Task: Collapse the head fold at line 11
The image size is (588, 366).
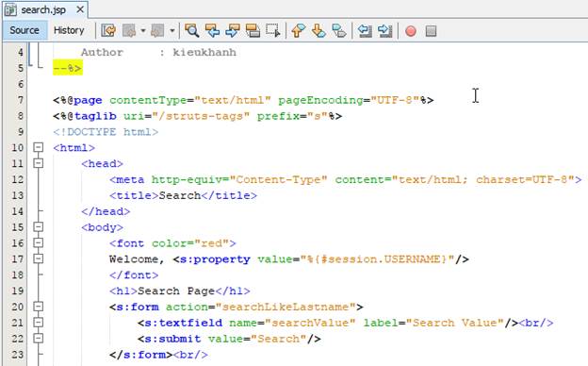Action: (x=38, y=163)
